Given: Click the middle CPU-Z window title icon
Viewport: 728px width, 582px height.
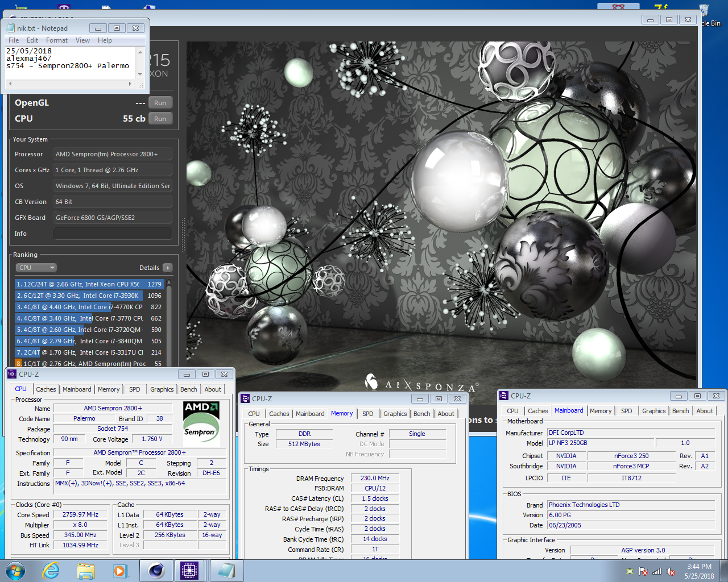Looking at the screenshot, I should (x=245, y=398).
